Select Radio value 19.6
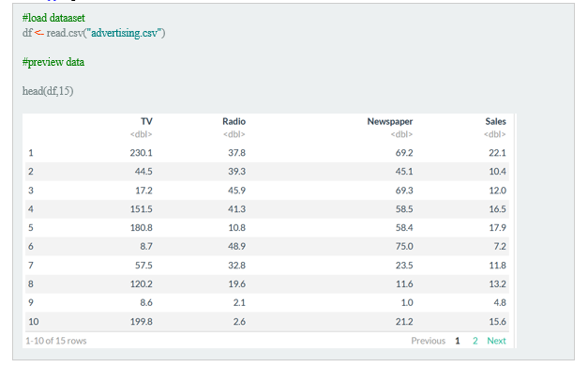The image size is (588, 367). [236, 284]
